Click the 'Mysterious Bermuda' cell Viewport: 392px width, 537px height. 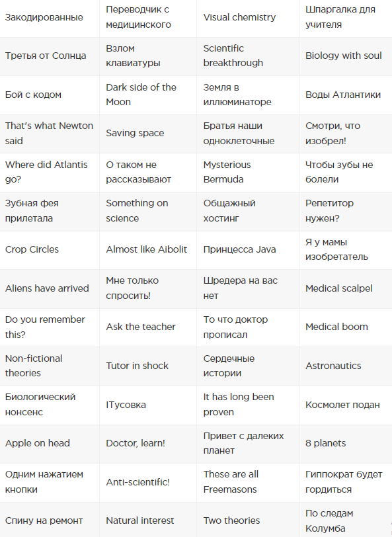[x=248, y=172]
